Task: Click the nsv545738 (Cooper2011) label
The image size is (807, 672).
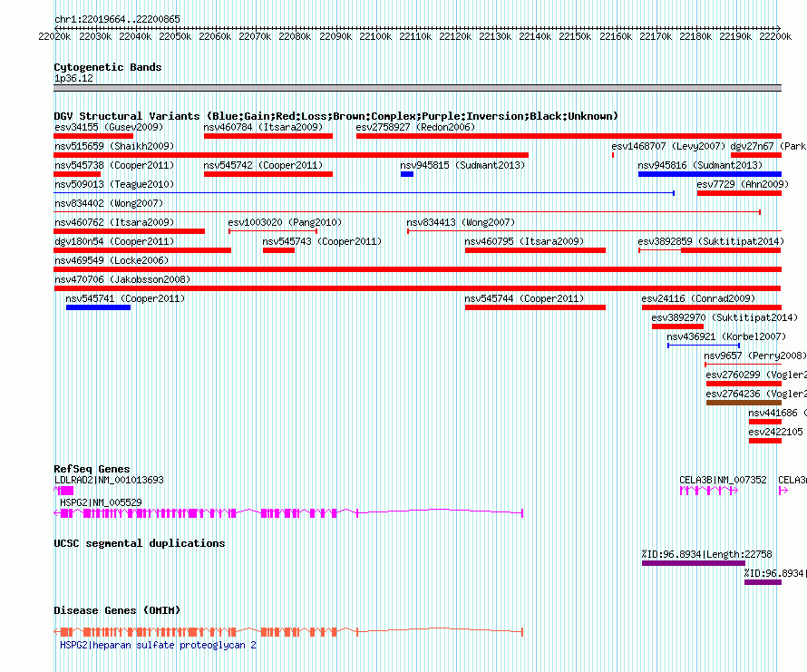Action: (114, 165)
